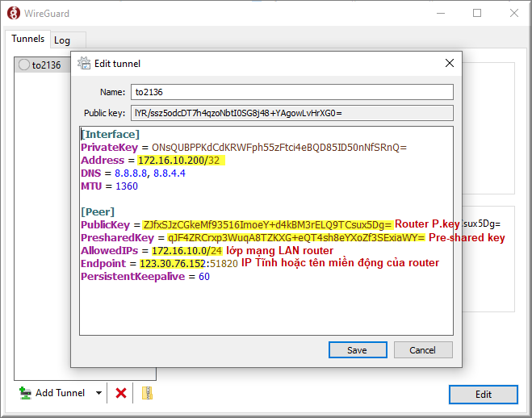
Task: Click the Edit button in the main window
Action: tap(483, 395)
